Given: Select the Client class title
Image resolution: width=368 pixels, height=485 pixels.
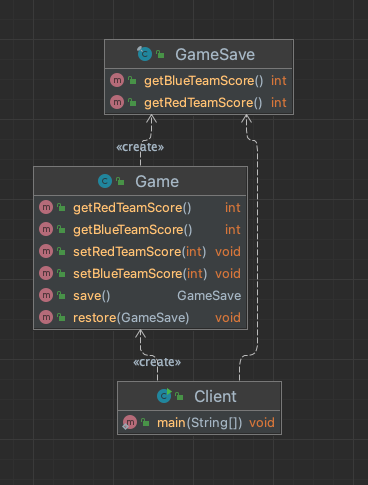Looking at the screenshot, I should [x=215, y=396].
